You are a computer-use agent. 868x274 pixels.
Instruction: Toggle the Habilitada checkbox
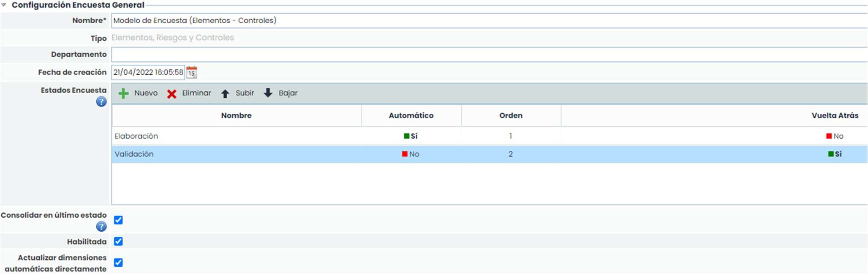[x=118, y=241]
